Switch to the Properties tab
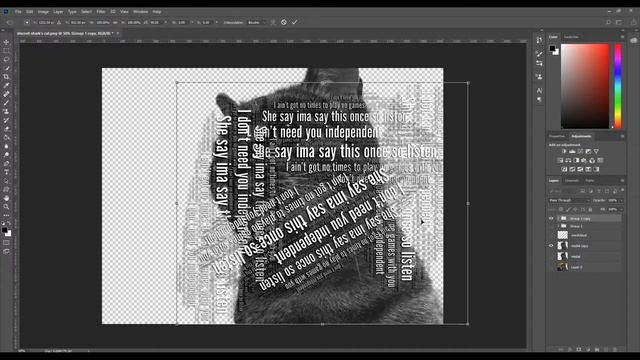 coord(557,136)
